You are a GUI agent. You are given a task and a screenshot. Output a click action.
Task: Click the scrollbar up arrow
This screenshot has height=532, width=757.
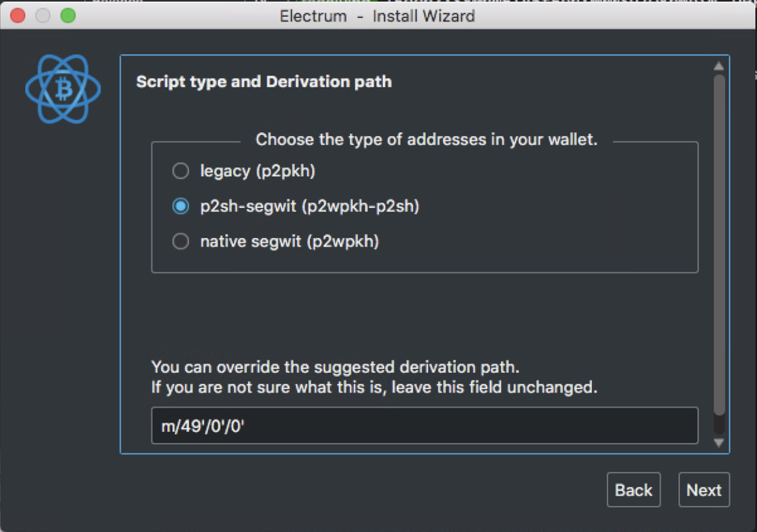coord(719,66)
